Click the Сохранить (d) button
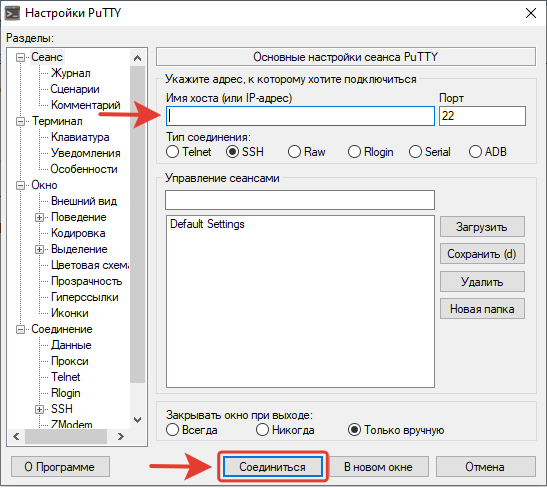The image size is (547, 488). point(482,254)
